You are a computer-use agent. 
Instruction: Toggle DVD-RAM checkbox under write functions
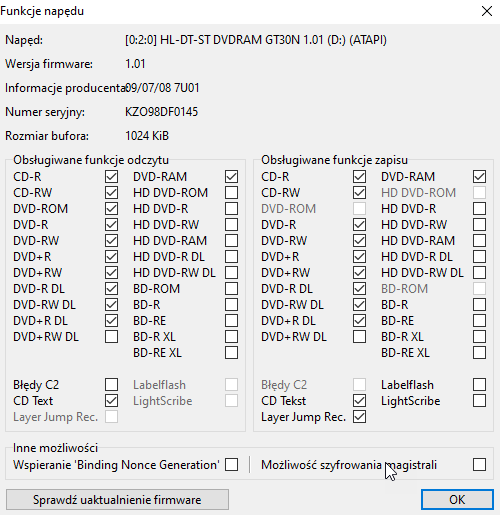click(x=479, y=177)
